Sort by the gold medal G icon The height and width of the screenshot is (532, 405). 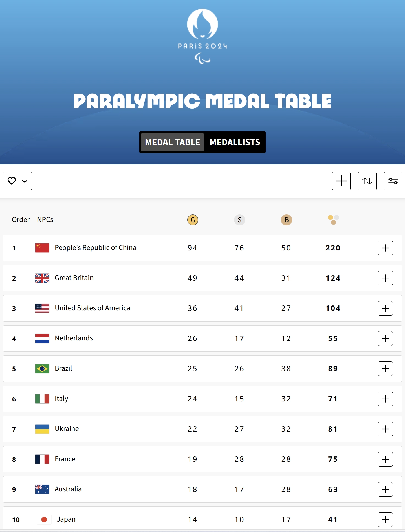coord(193,220)
